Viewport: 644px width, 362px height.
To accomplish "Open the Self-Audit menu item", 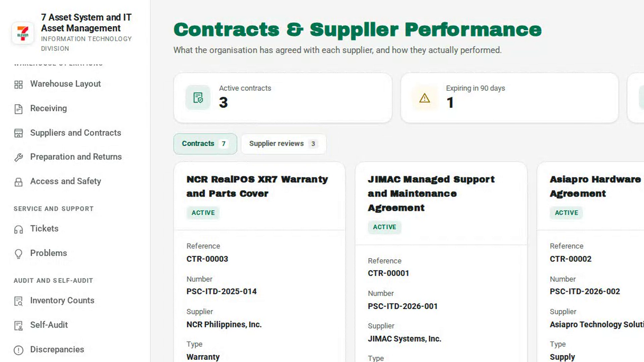I will [49, 325].
